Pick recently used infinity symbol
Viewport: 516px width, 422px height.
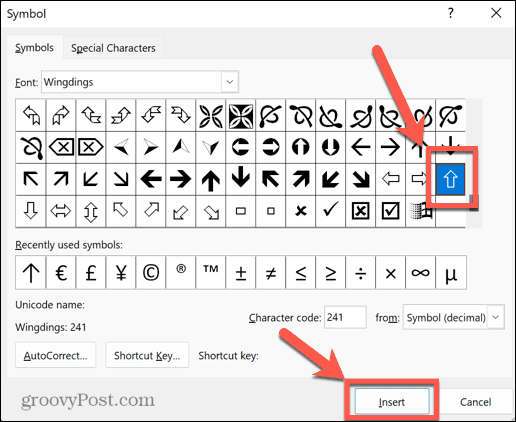(x=420, y=273)
